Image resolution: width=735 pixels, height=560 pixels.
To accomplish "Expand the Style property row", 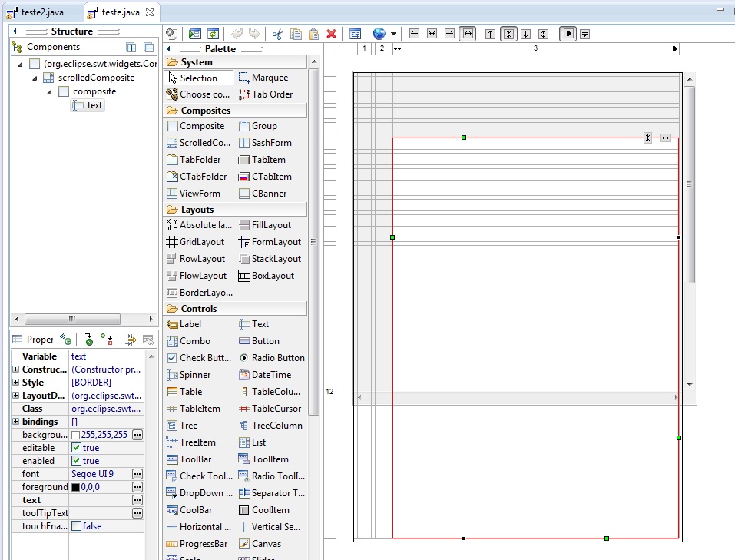I will (x=16, y=383).
